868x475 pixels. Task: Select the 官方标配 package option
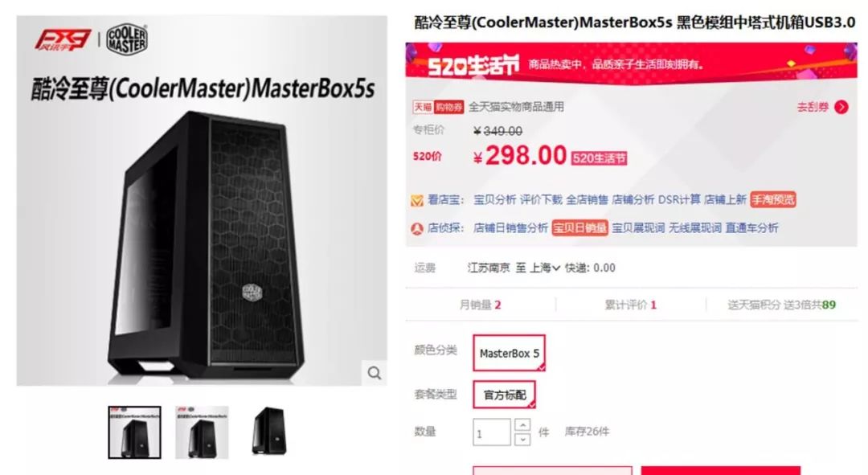point(504,395)
